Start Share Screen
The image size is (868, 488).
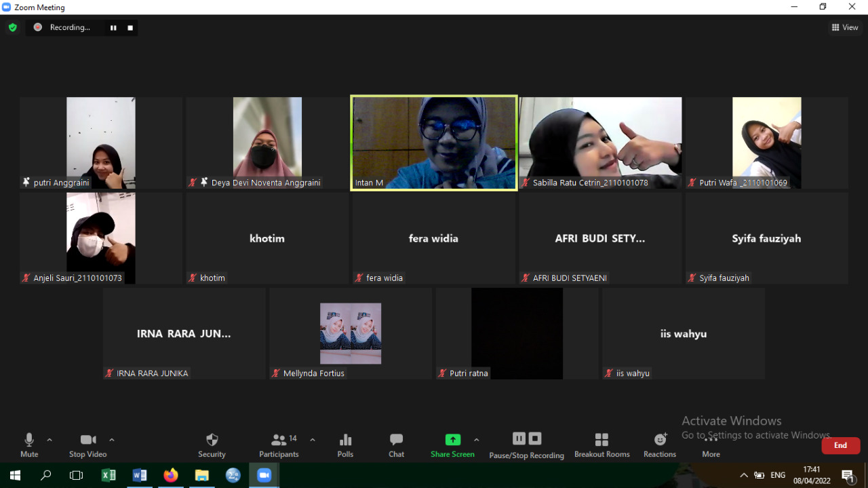point(452,446)
